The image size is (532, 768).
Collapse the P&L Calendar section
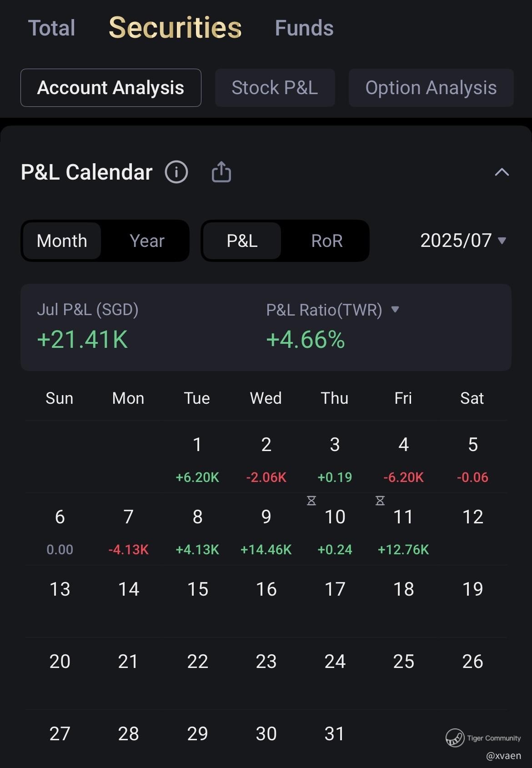pos(502,172)
